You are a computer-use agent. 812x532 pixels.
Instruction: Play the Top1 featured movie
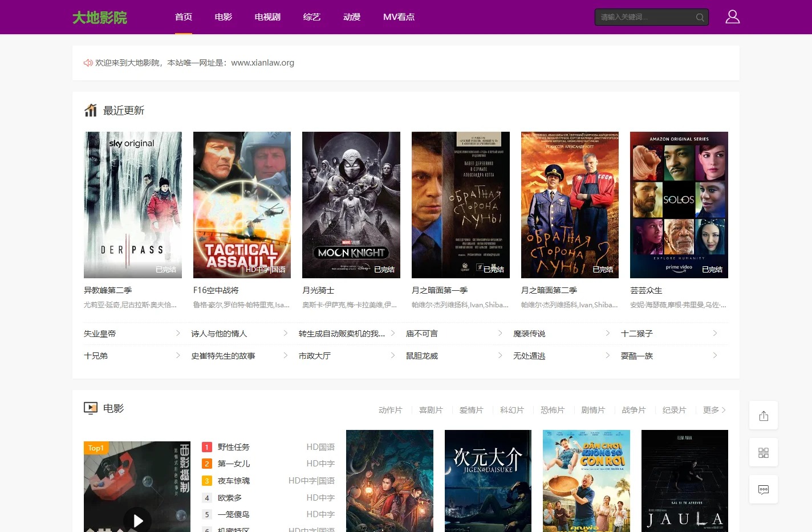(x=137, y=520)
